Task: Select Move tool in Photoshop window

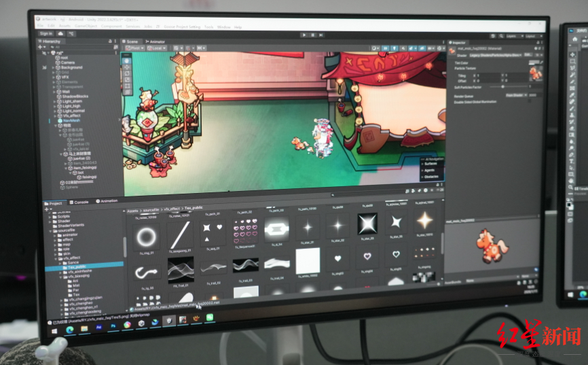Action: [x=572, y=55]
